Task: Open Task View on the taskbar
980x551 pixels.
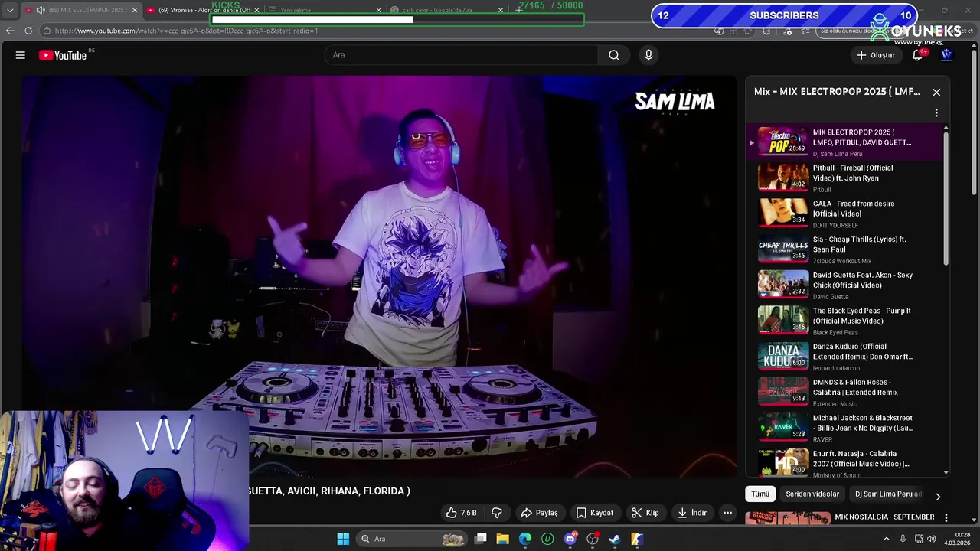Action: tap(481, 539)
